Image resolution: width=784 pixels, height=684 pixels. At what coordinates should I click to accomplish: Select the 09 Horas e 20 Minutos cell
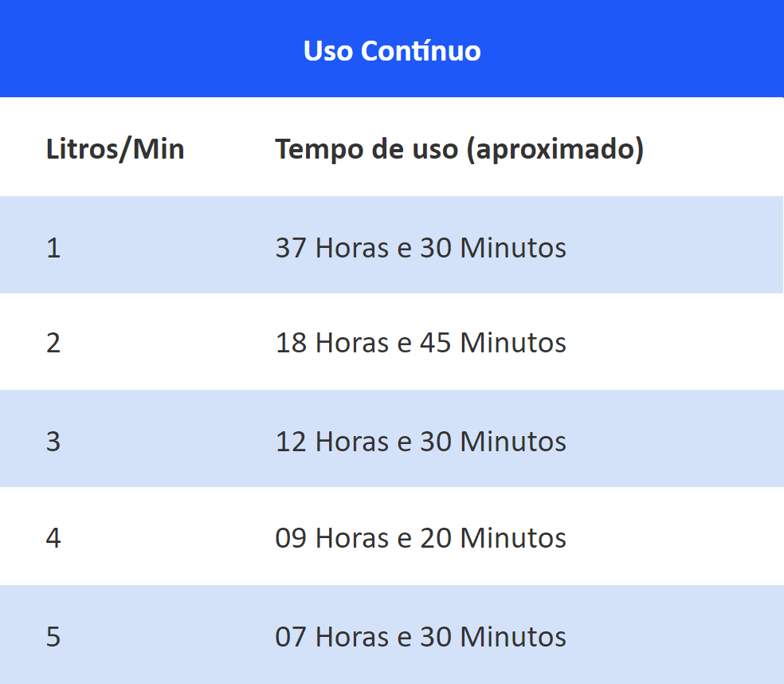coord(421,538)
